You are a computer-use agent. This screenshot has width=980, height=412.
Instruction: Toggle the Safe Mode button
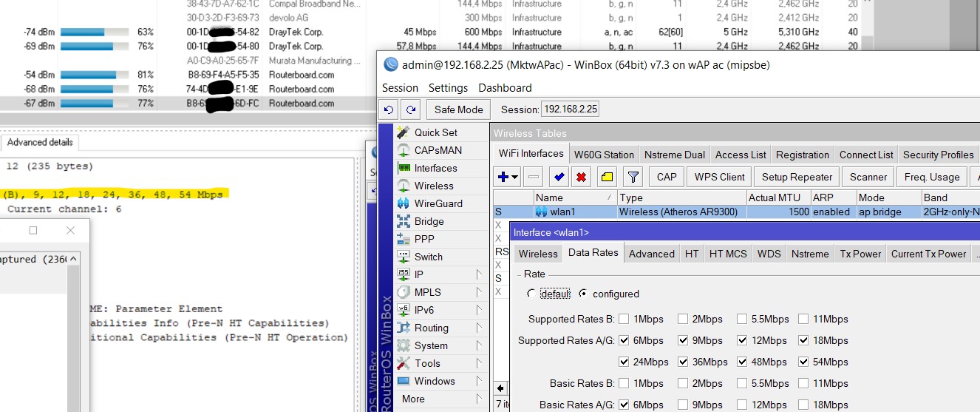click(458, 109)
